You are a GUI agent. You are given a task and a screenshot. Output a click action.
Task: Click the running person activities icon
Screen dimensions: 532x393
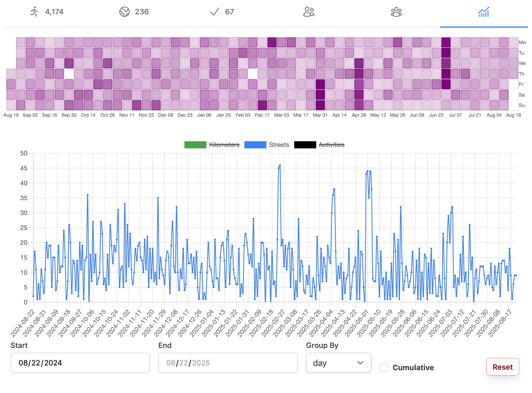[34, 12]
